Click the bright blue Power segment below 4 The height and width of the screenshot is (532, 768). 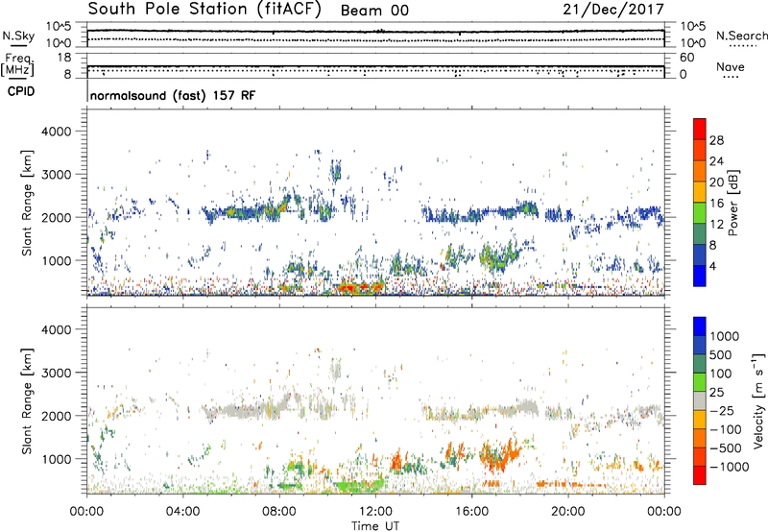click(700, 276)
